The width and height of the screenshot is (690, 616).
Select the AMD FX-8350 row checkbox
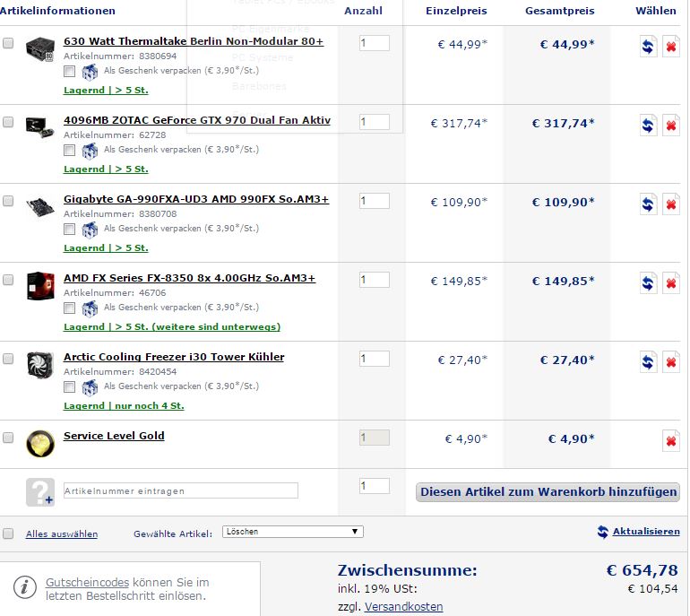pyautogui.click(x=8, y=280)
